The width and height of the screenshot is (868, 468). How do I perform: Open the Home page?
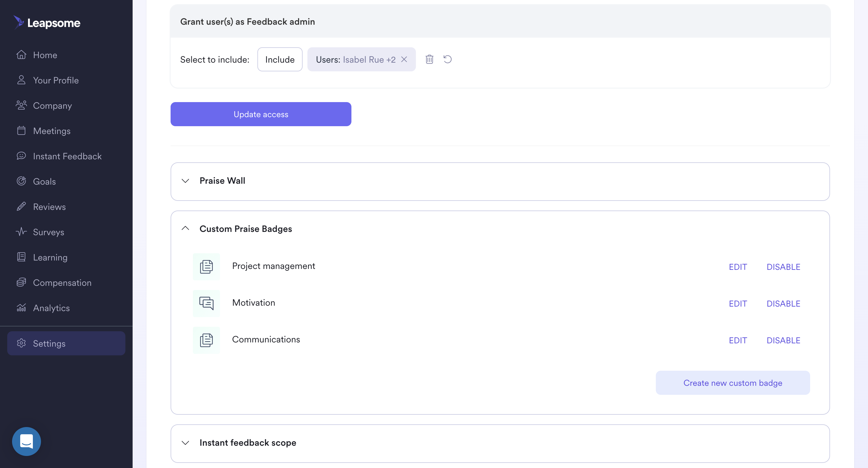45,55
